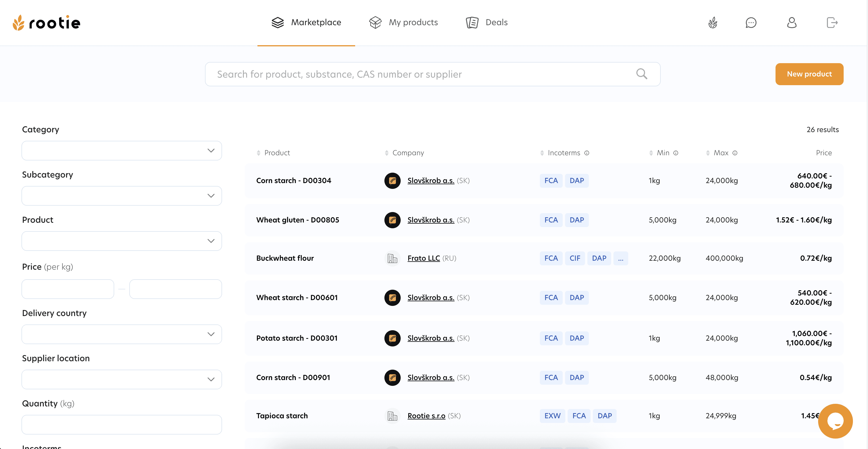Open Buckwheat flour product

tap(285, 258)
